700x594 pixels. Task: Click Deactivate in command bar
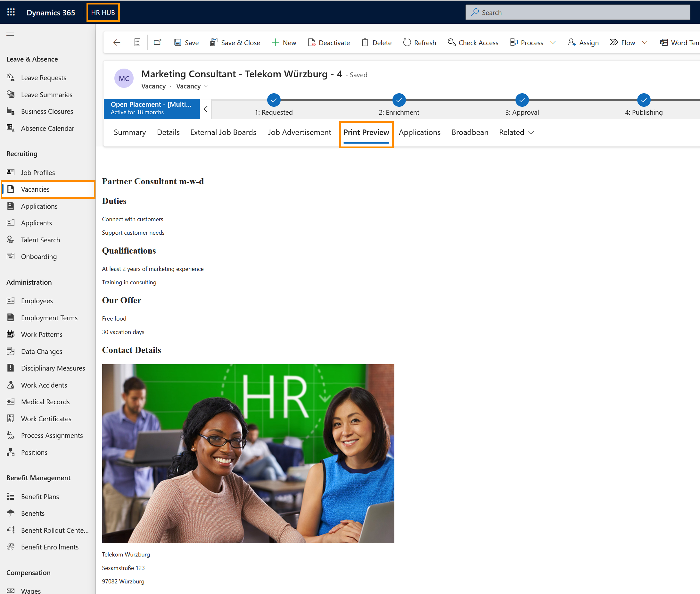329,42
